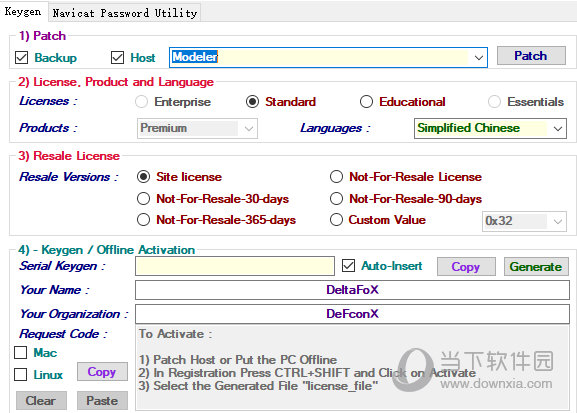The width and height of the screenshot is (577, 413).
Task: Open the Navicat Password Utility tab
Action: 125,13
